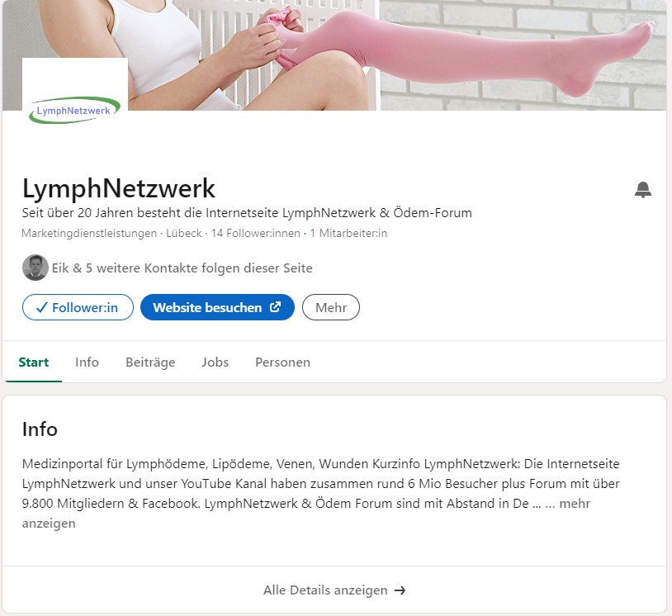Open the Mehr dropdown menu

(331, 307)
